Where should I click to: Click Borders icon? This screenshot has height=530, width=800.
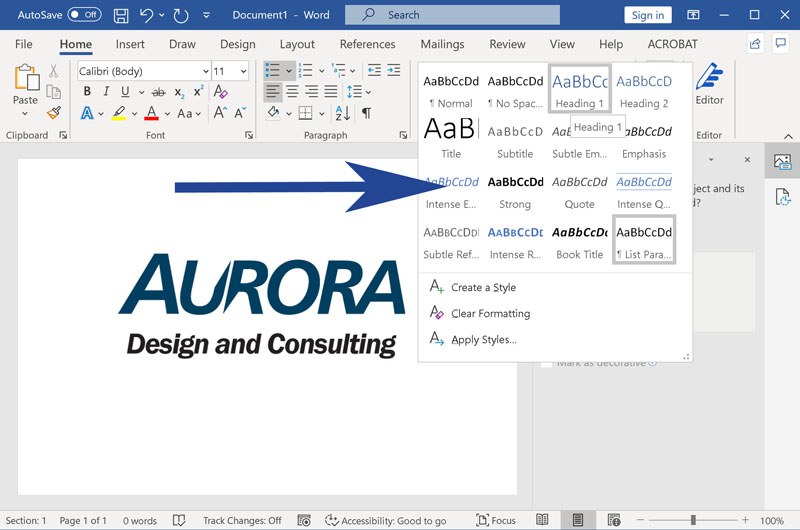coord(306,113)
